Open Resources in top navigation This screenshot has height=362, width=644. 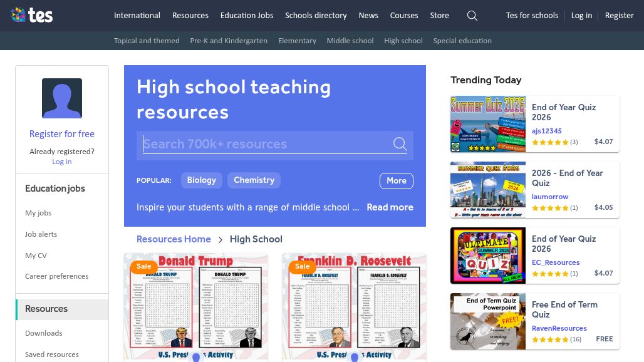click(190, 16)
